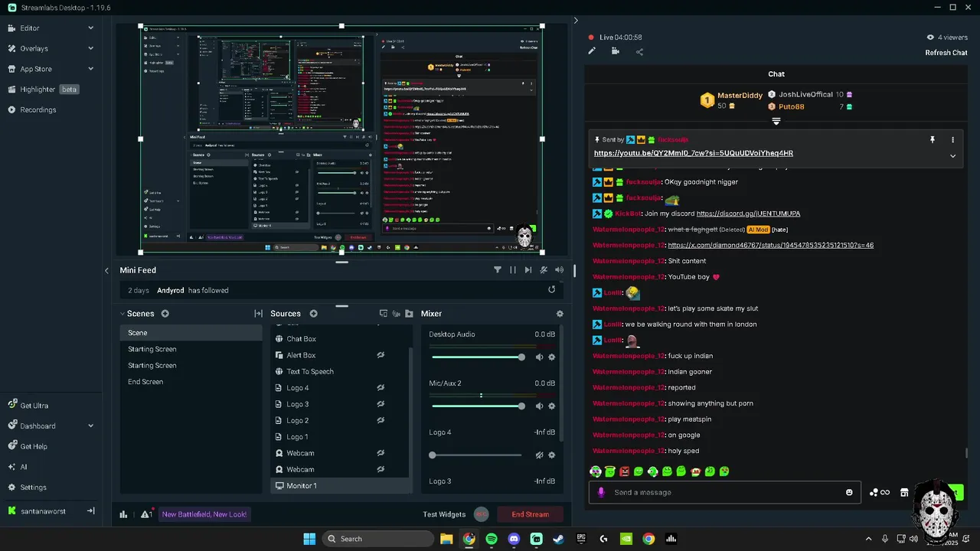The width and height of the screenshot is (980, 551).
Task: Toggle visibility of Logo 4 source
Action: click(381, 388)
